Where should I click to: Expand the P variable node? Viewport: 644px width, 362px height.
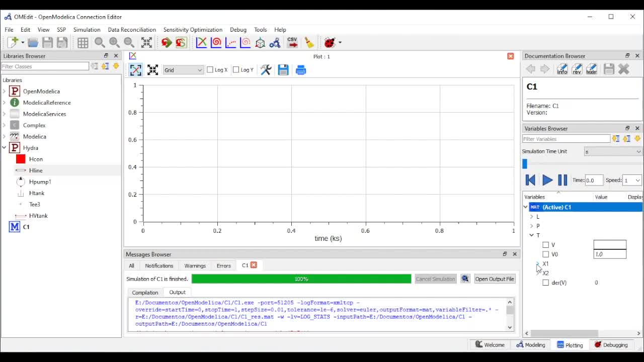(532, 226)
